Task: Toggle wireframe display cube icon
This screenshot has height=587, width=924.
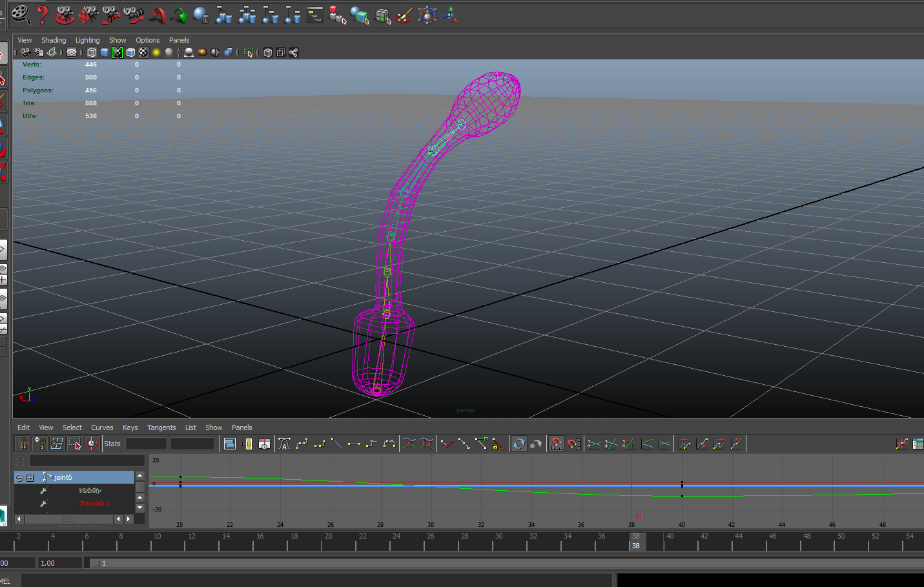Action: pyautogui.click(x=92, y=52)
